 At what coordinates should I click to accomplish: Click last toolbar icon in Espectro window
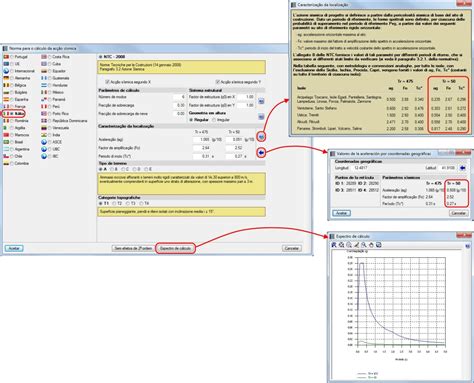click(379, 245)
